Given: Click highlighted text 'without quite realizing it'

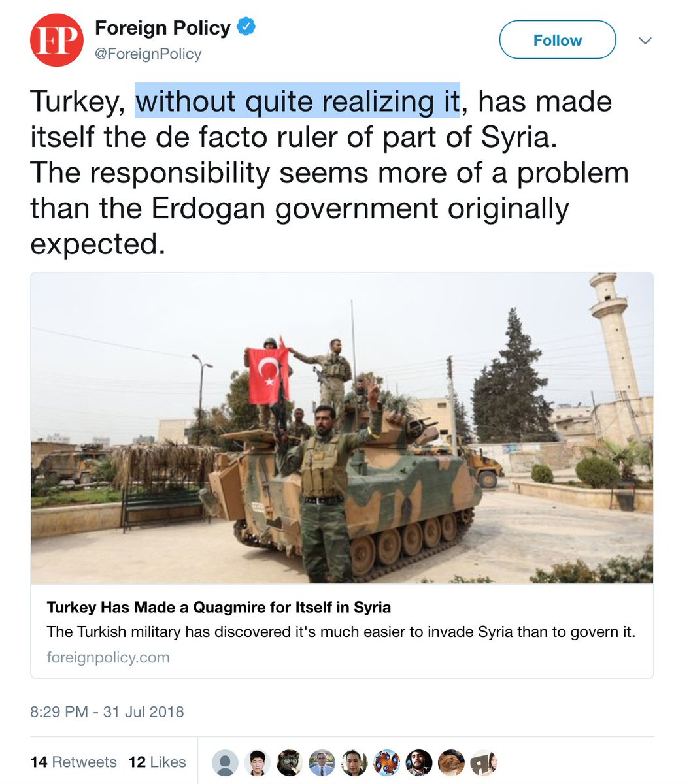Looking at the screenshot, I should tap(297, 101).
